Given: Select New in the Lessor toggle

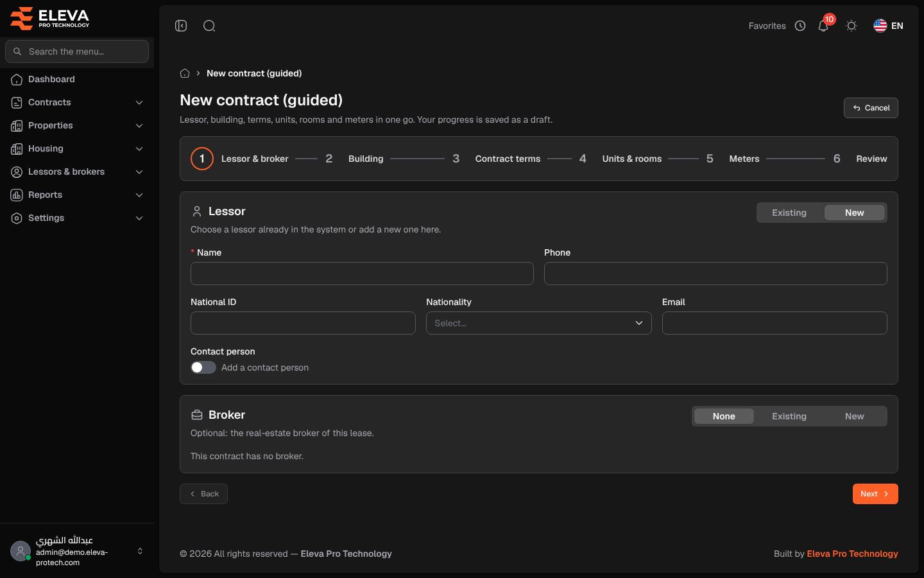Looking at the screenshot, I should point(855,213).
